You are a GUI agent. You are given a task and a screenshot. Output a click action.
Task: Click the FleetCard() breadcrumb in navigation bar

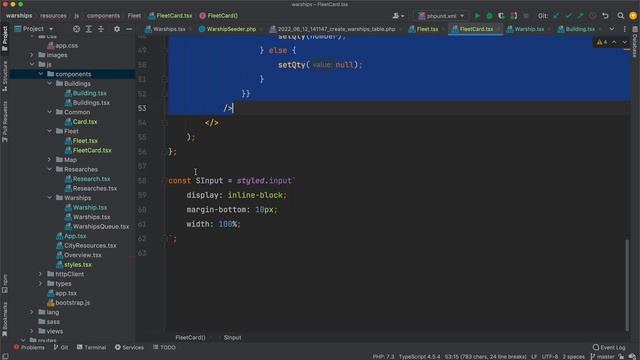point(219,16)
